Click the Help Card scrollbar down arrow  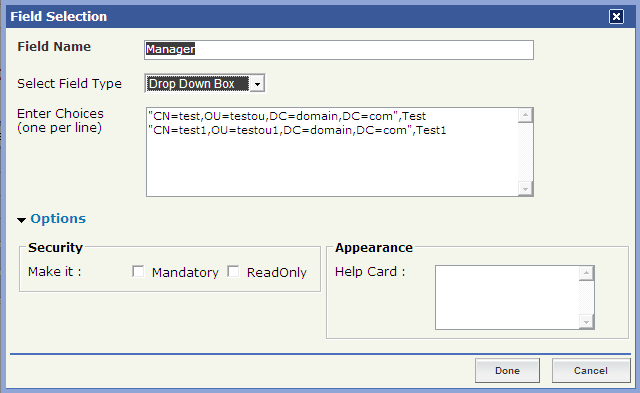tap(586, 322)
